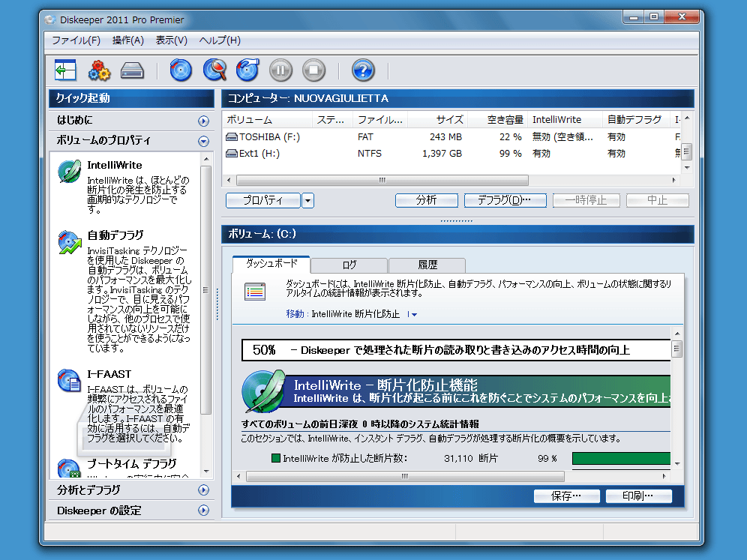
Task: Click the dashboard list icon
Action: click(x=255, y=292)
